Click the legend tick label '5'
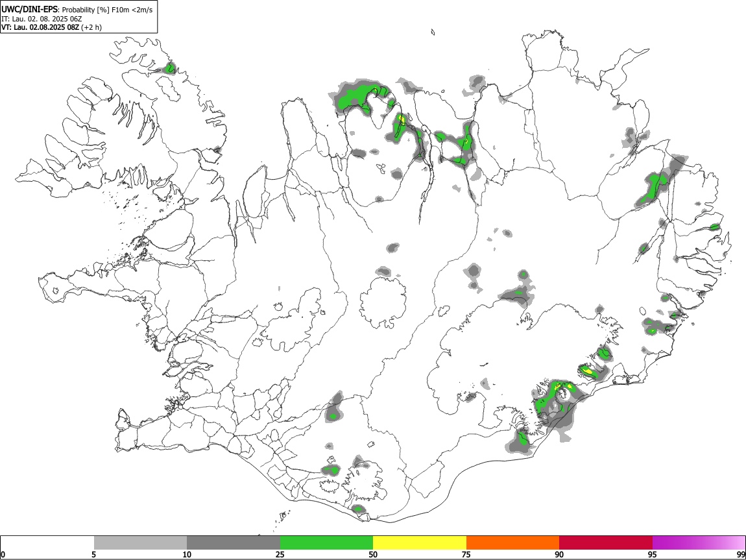 coord(93,555)
